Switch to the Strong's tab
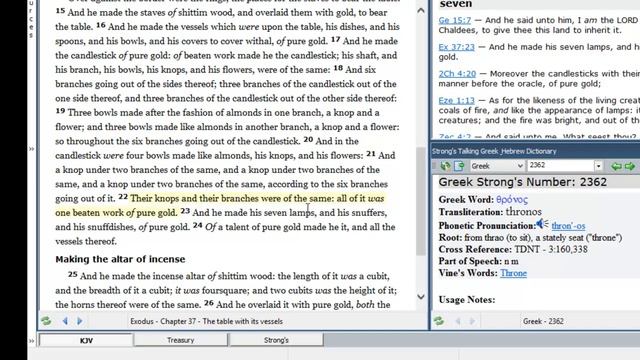The height and width of the screenshot is (360, 640). (x=276, y=340)
